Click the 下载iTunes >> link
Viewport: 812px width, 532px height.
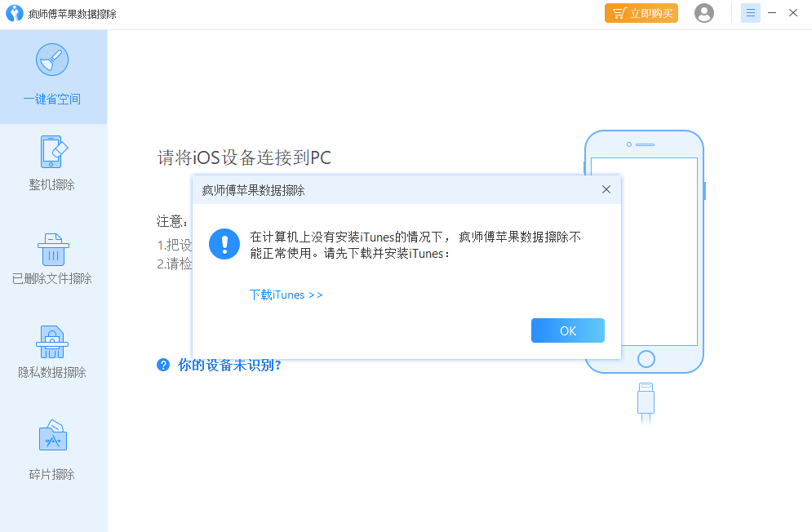tap(286, 295)
